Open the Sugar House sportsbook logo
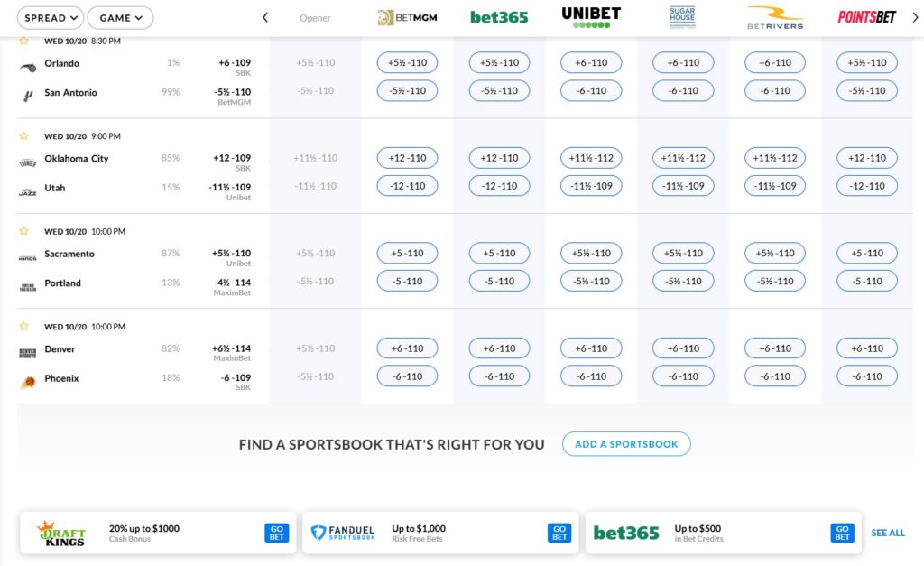Image resolution: width=924 pixels, height=566 pixels. 682,17
